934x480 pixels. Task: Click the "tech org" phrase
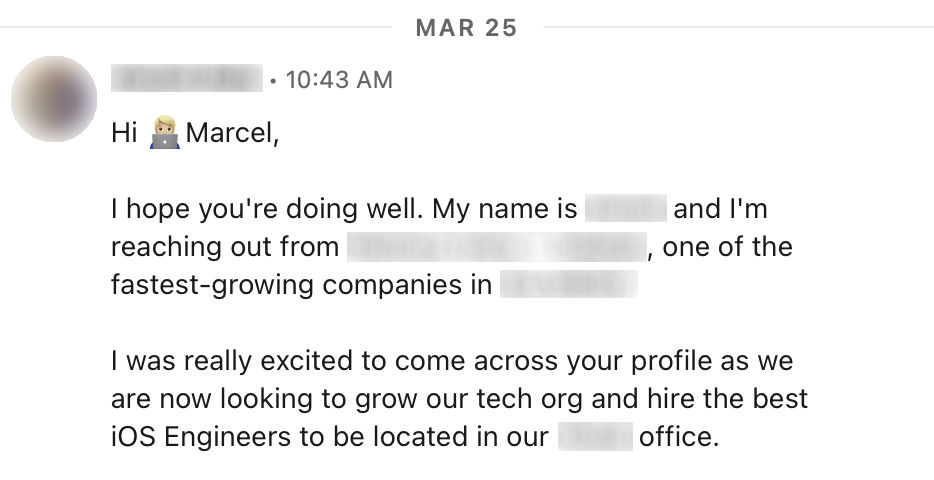pos(539,399)
